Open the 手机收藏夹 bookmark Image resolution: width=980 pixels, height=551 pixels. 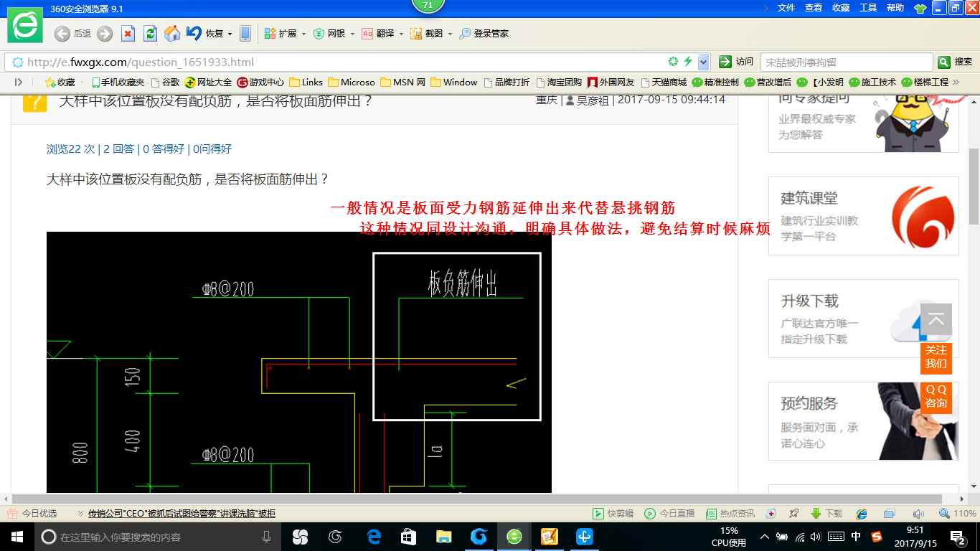coord(118,83)
